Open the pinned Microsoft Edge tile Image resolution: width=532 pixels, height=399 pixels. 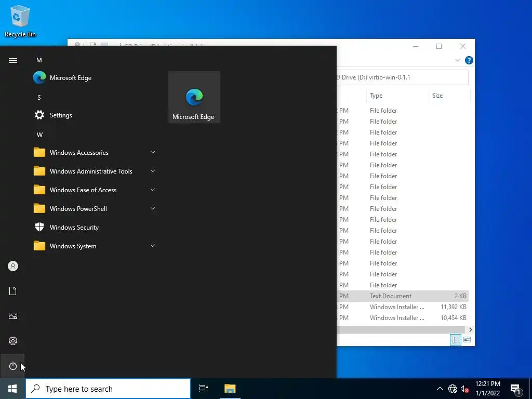pos(194,97)
